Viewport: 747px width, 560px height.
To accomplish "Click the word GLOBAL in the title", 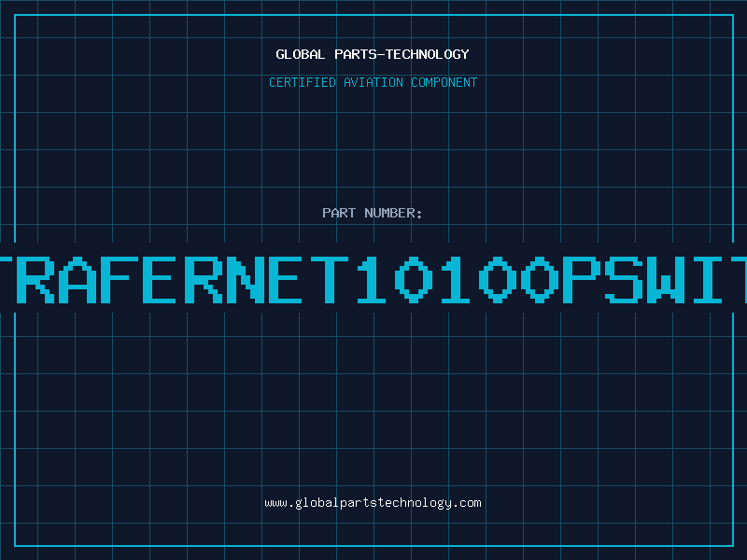I will click(x=301, y=54).
